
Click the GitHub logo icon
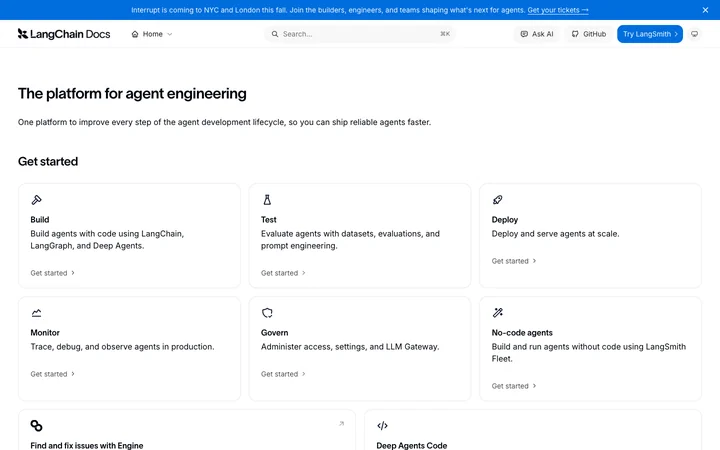575,34
